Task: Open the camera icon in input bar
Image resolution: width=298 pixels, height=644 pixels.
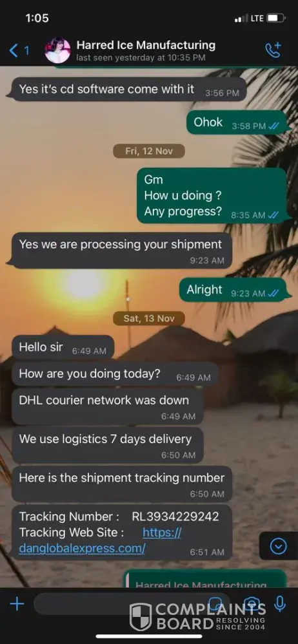Action: [251, 603]
